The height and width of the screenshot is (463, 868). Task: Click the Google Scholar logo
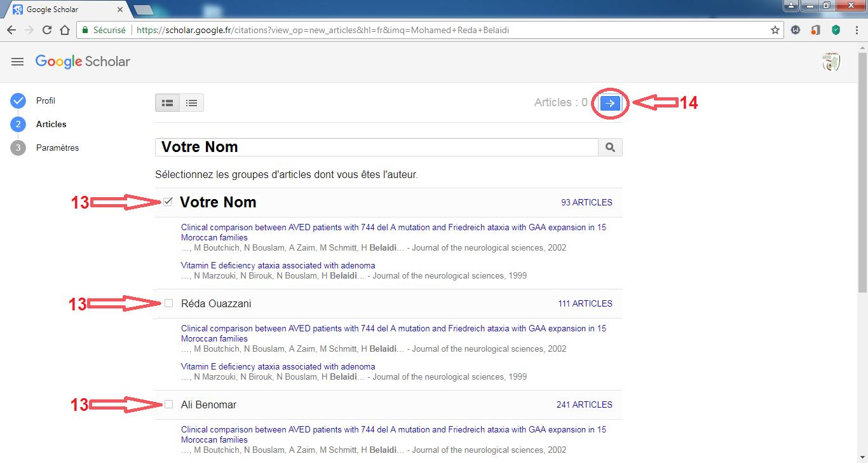click(x=83, y=62)
